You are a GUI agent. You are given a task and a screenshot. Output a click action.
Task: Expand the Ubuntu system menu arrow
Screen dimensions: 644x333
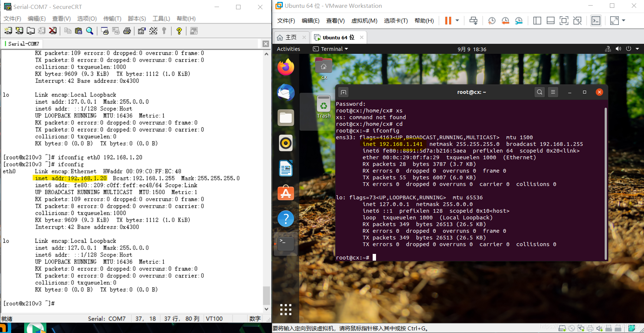coord(637,49)
